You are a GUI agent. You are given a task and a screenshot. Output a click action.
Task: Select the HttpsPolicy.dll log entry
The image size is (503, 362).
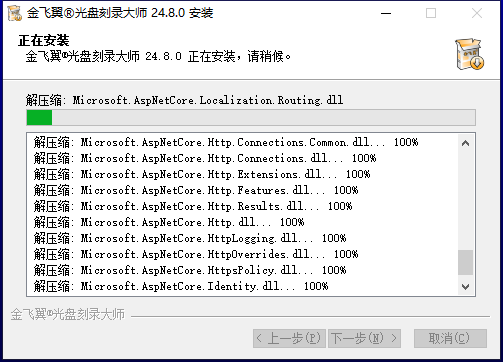tap(190, 270)
